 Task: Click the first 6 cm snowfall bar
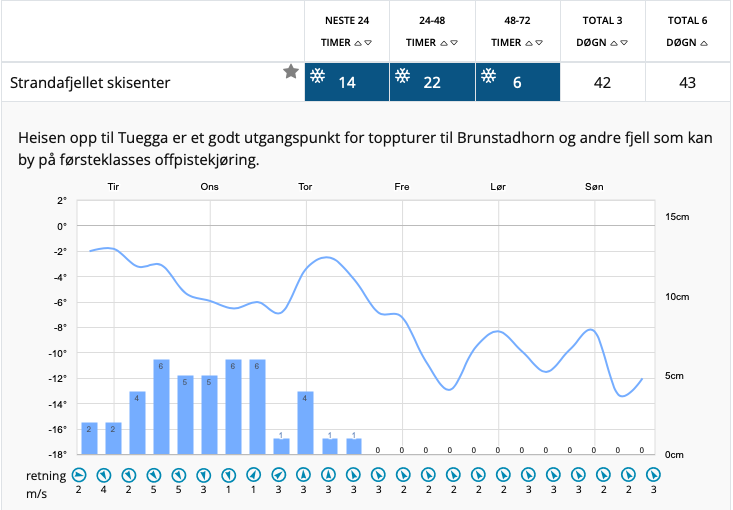161,406
